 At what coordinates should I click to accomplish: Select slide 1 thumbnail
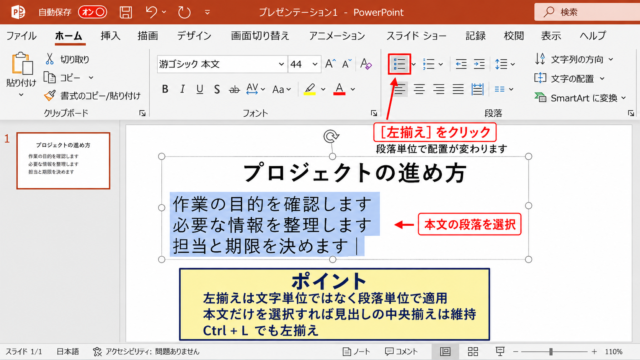63,160
